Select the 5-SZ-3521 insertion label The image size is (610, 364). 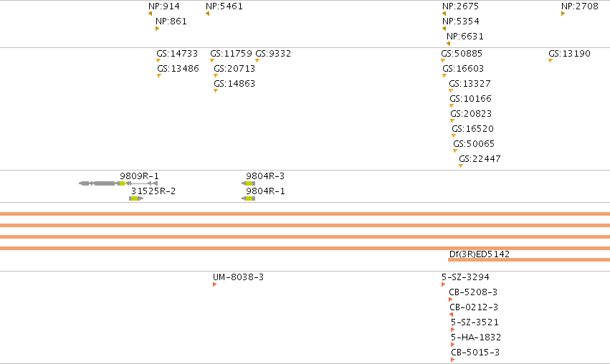point(475,322)
